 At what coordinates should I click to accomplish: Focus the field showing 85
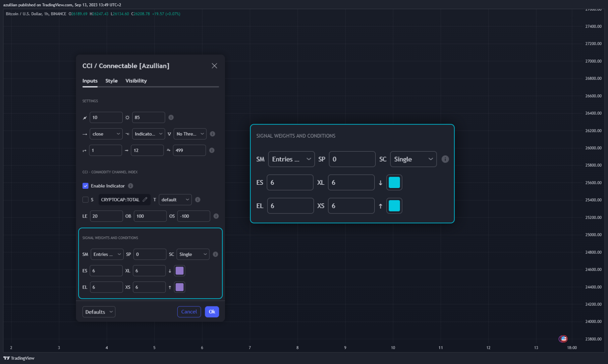(x=148, y=117)
